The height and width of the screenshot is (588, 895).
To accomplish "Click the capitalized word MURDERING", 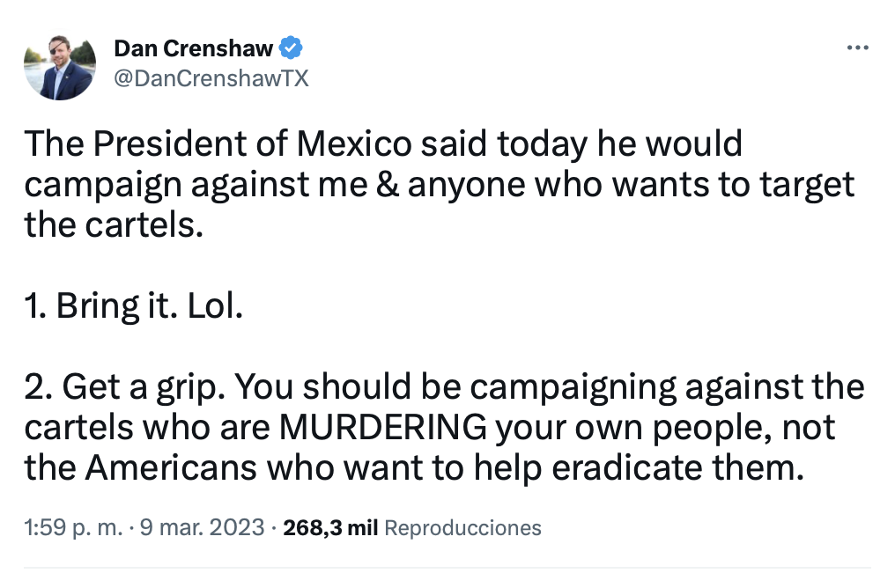I will pos(383,428).
